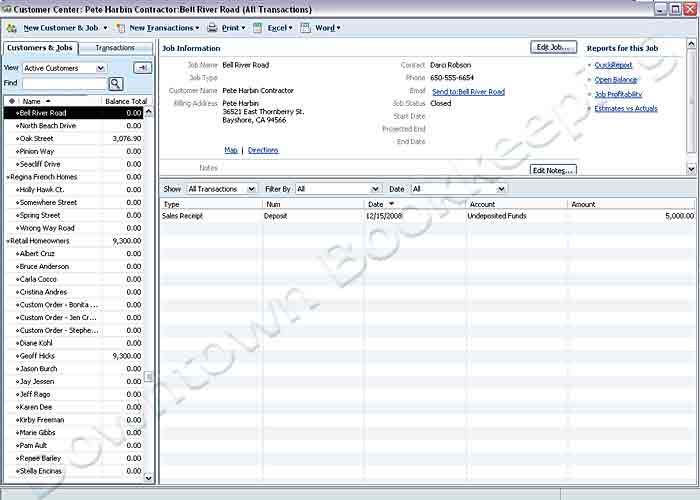Sort list by Name column header

60,101
